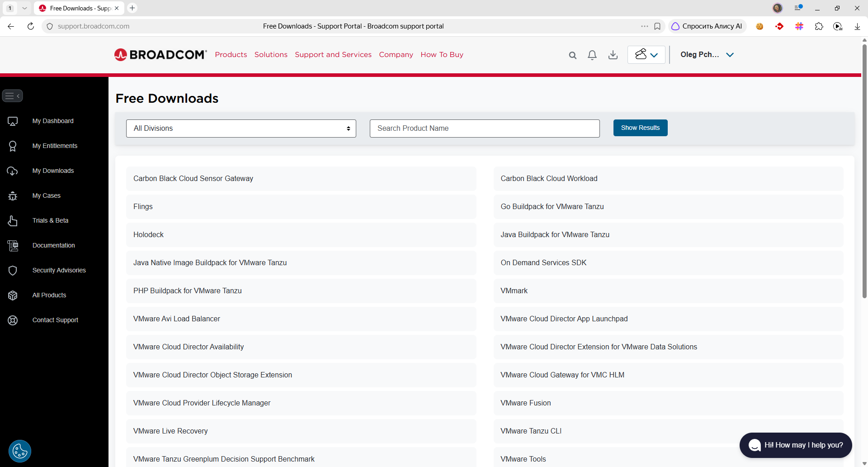Open cookie preferences icon
Image resolution: width=868 pixels, height=467 pixels.
click(x=20, y=451)
